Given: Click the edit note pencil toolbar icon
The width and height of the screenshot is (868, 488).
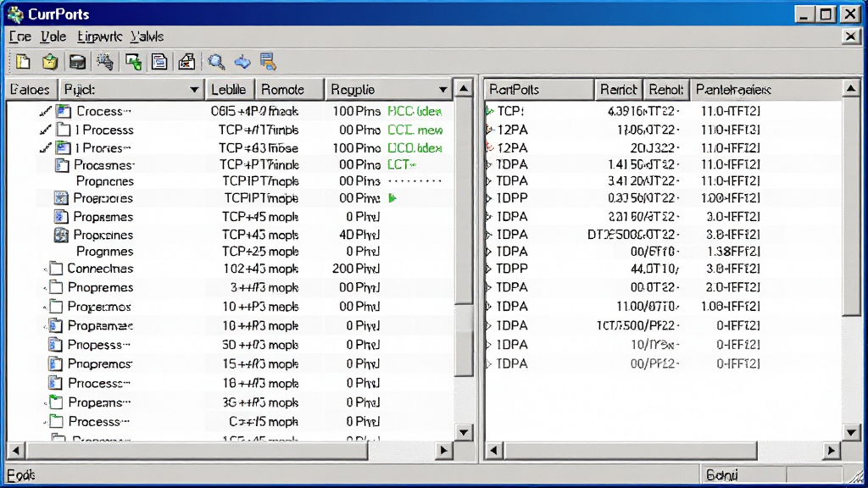Looking at the screenshot, I should tap(186, 62).
